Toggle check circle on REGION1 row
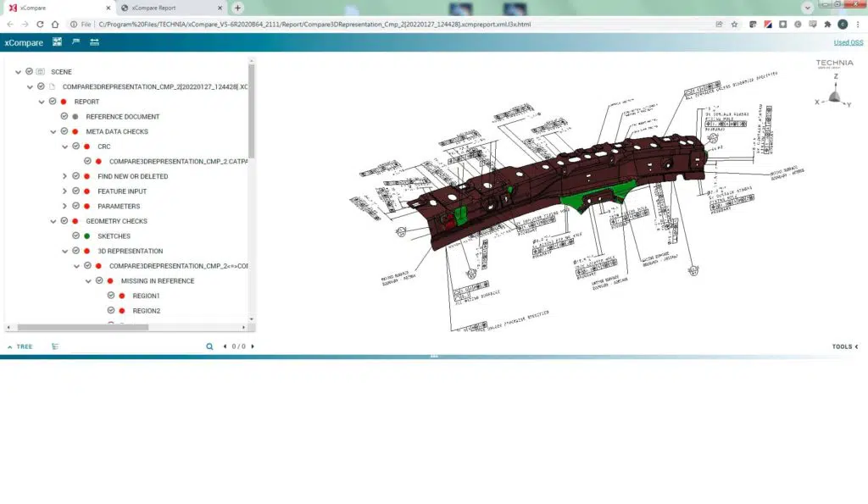868x504 pixels. point(111,296)
